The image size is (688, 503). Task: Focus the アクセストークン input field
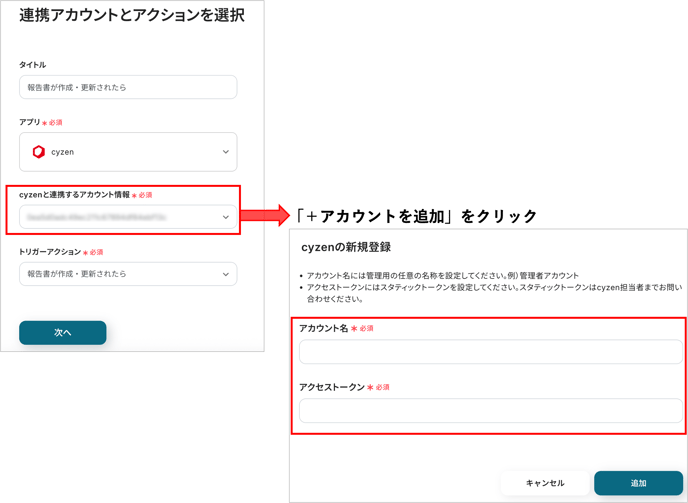(x=491, y=410)
